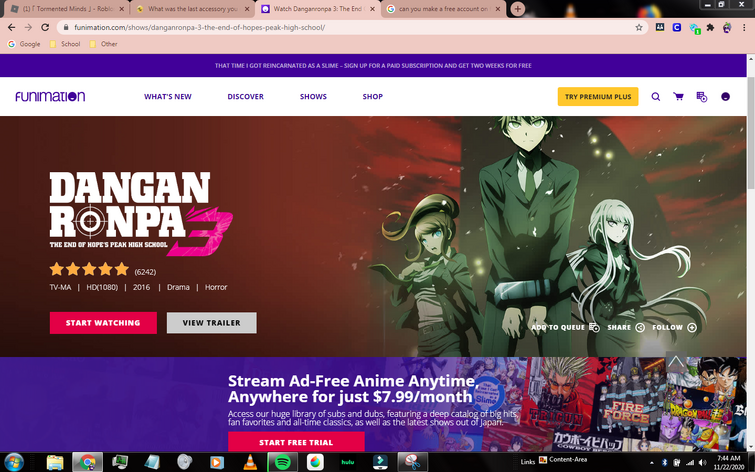
Task: Click the TRY PREMIUM PLUS button
Action: (598, 96)
